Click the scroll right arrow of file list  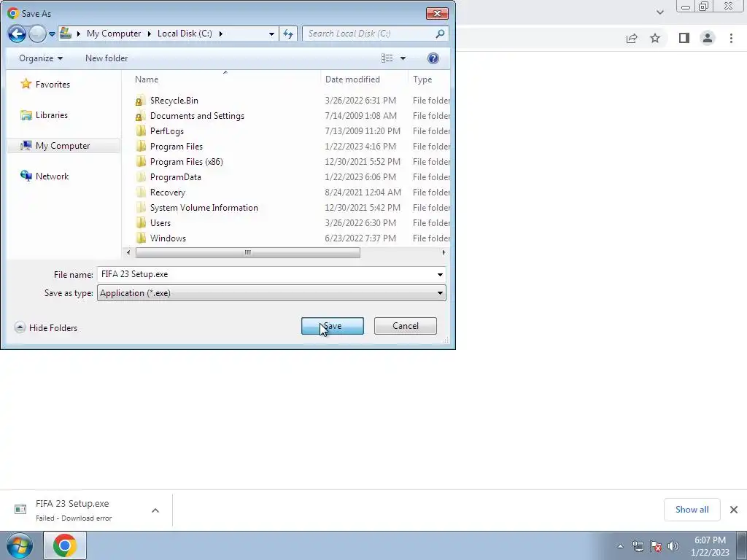444,252
